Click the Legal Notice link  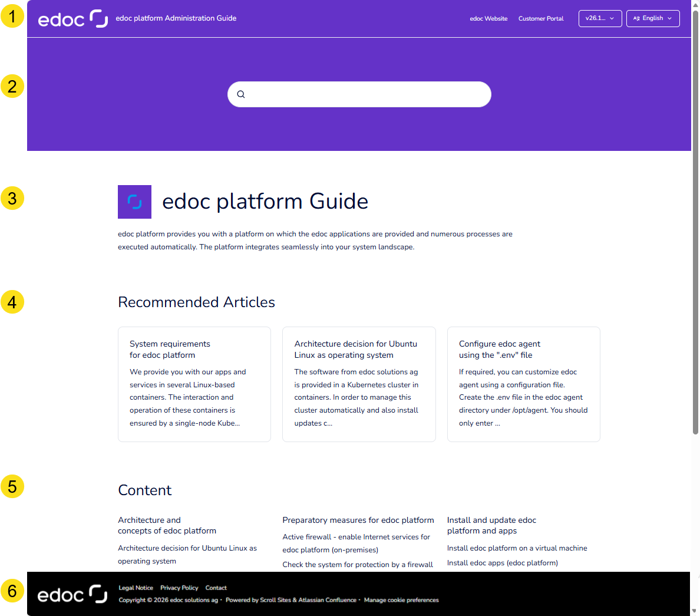pos(136,588)
